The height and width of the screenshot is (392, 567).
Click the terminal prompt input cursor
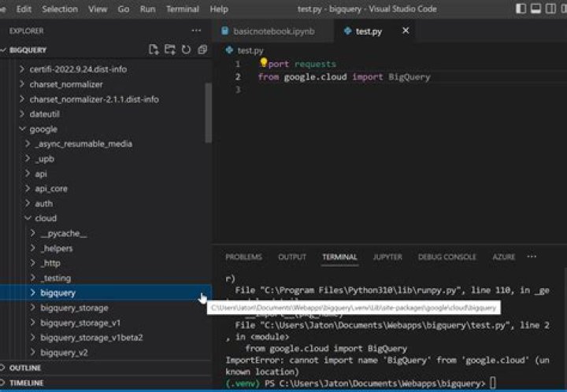[492, 383]
